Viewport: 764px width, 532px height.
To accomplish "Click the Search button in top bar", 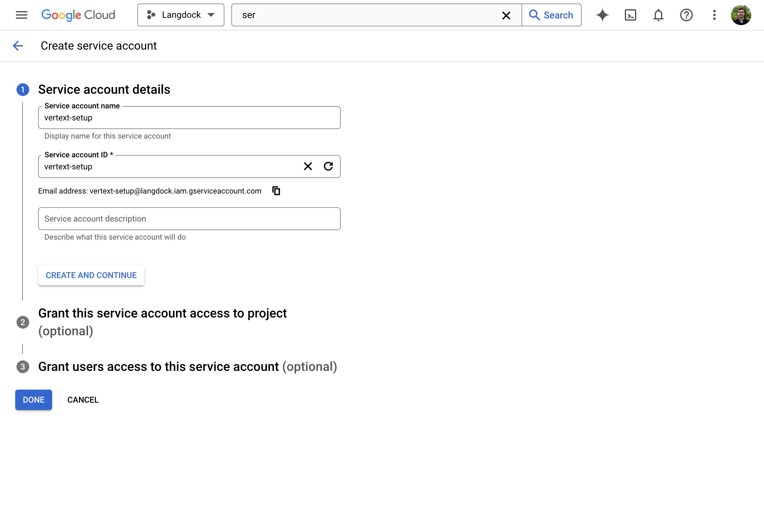I will point(551,15).
